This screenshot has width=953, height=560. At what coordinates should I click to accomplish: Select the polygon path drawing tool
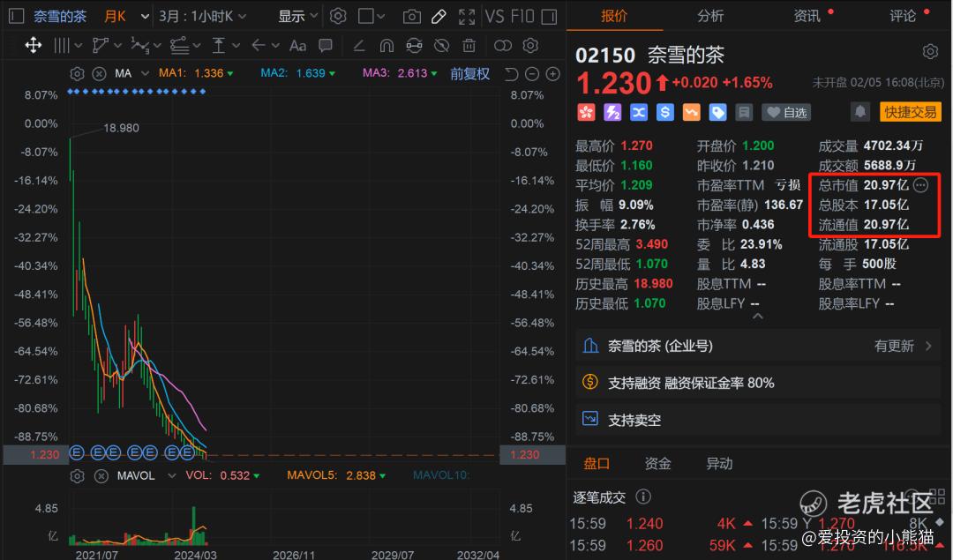[x=101, y=45]
